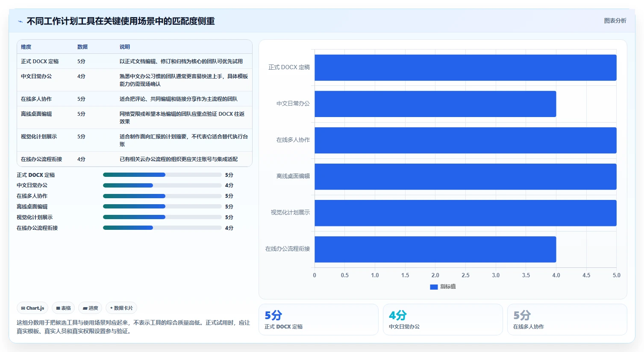Image resolution: width=644 pixels, height=352 pixels.
Task: Click the 视觉化计划展示 label in progress list
Action: coord(35,217)
